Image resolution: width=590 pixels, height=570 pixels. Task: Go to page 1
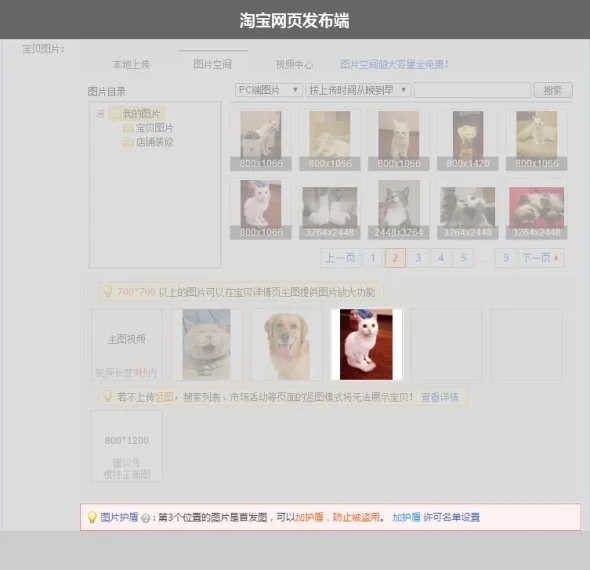pos(373,258)
